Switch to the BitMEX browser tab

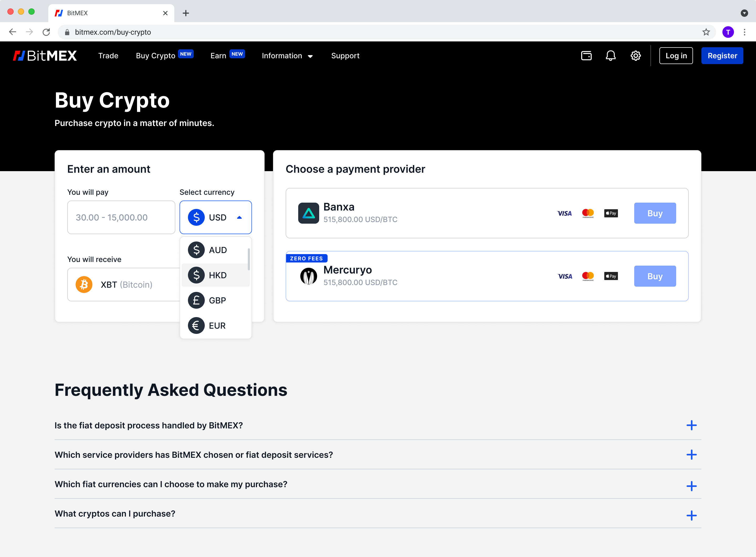pyautogui.click(x=111, y=13)
